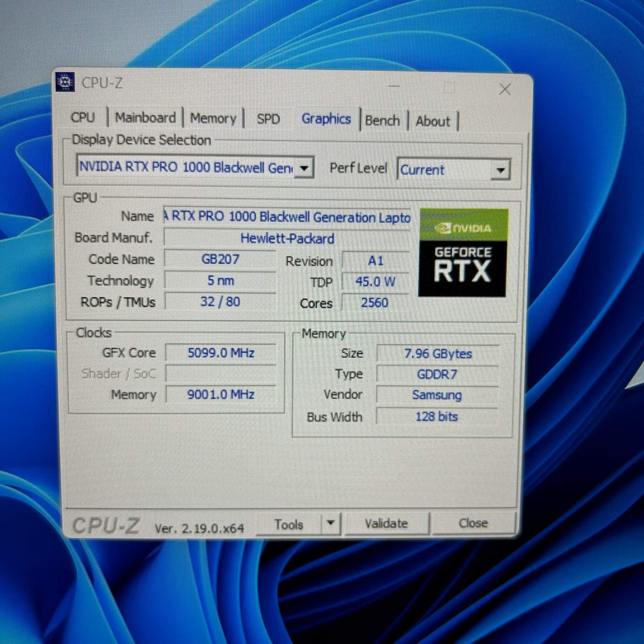Close the CPU-Z window with the X
Screen dimensions: 644x644
pos(505,89)
